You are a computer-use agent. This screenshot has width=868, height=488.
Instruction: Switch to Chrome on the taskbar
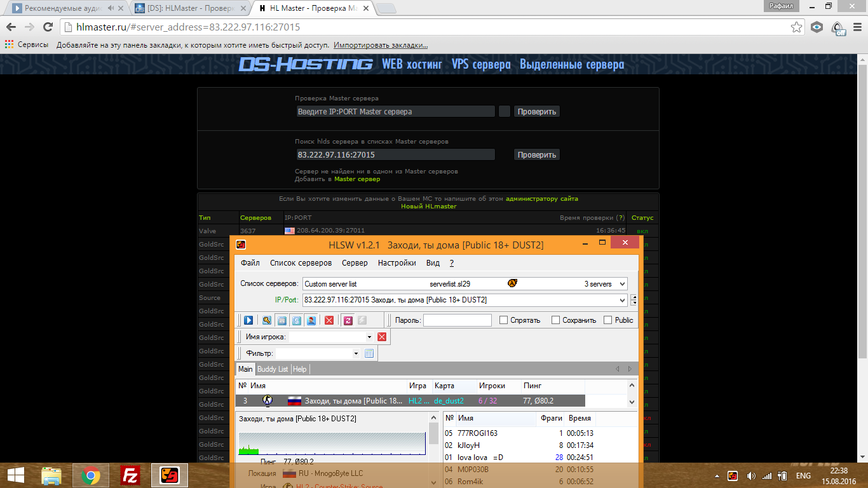coord(91,475)
